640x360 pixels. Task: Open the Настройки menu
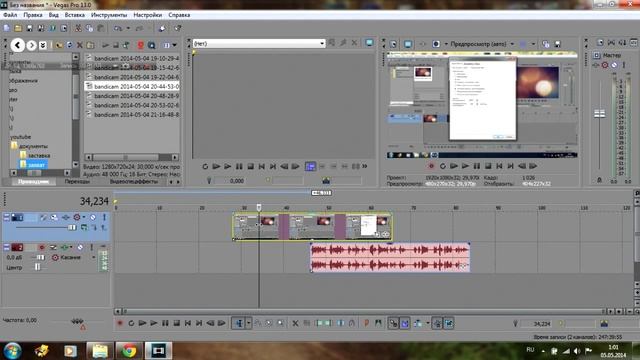coord(147,15)
